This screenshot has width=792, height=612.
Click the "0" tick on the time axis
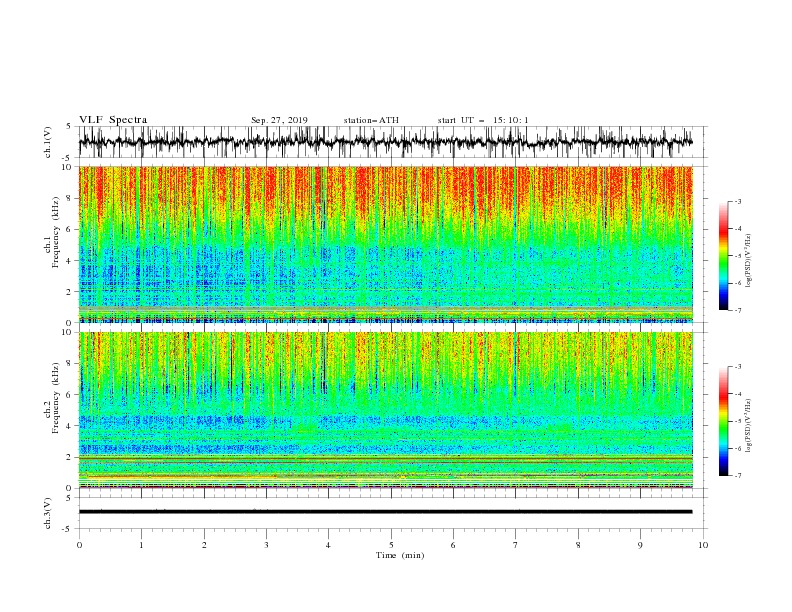tap(79, 545)
